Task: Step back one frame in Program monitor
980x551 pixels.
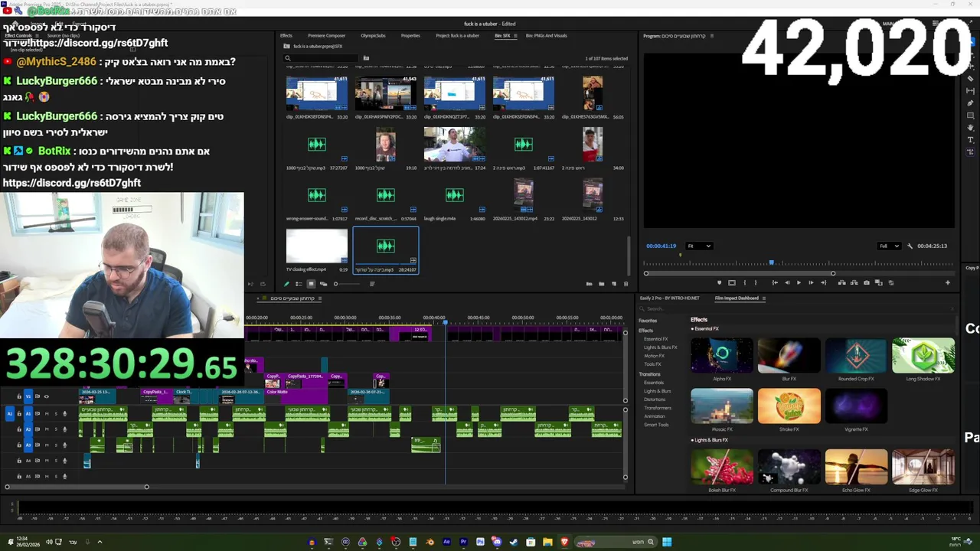Action: (787, 282)
